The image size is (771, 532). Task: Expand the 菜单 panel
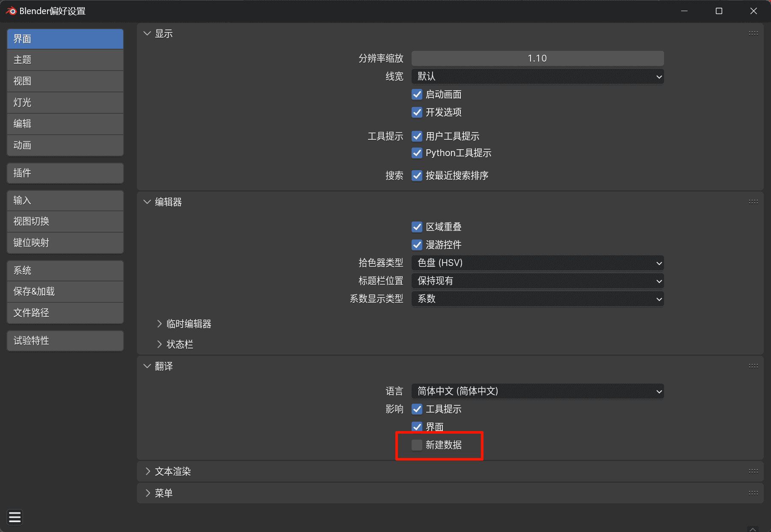(x=147, y=493)
